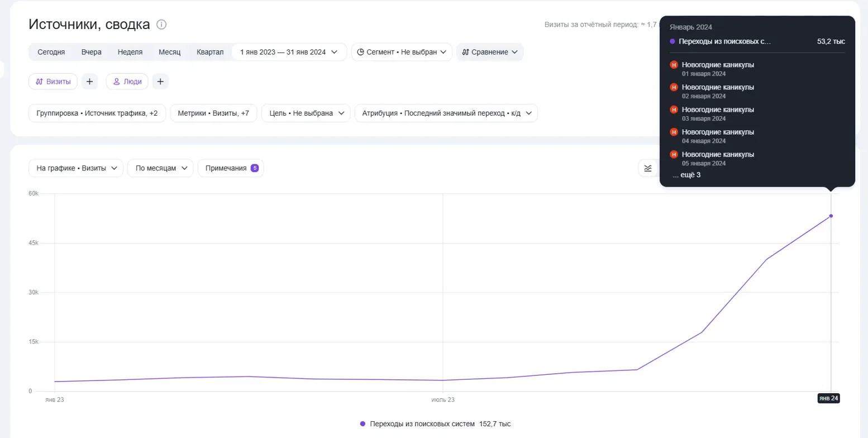Screen dimensions: 868x438
Task: Click "... ещё 3" in the tooltip
Action: [686, 175]
